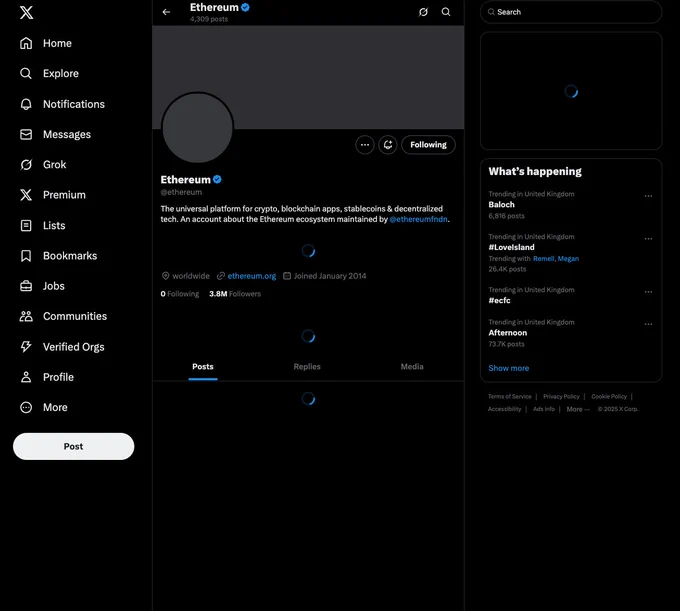Image resolution: width=680 pixels, height=611 pixels.
Task: Click search icon in profile header
Action: coord(446,12)
